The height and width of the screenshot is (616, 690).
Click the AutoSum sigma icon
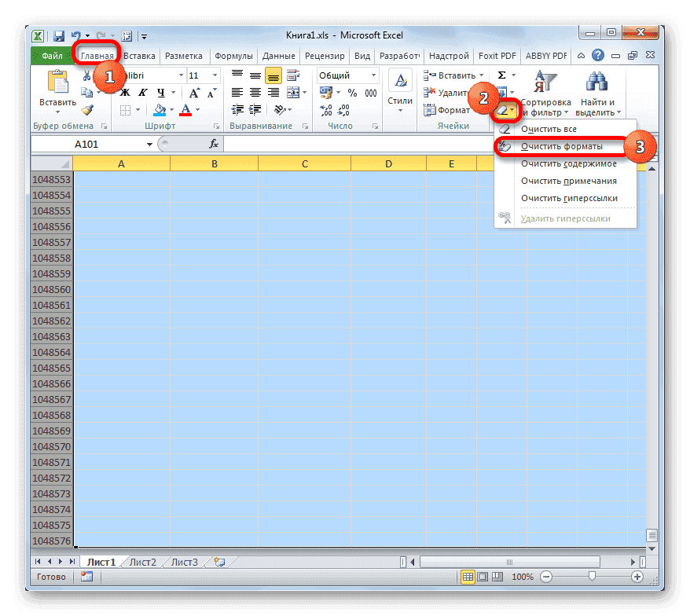click(x=502, y=74)
